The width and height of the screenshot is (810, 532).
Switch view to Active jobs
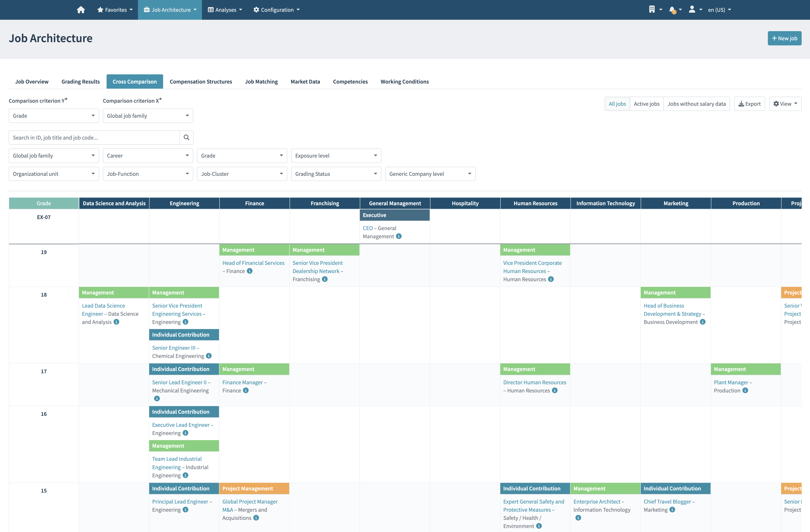coord(647,103)
